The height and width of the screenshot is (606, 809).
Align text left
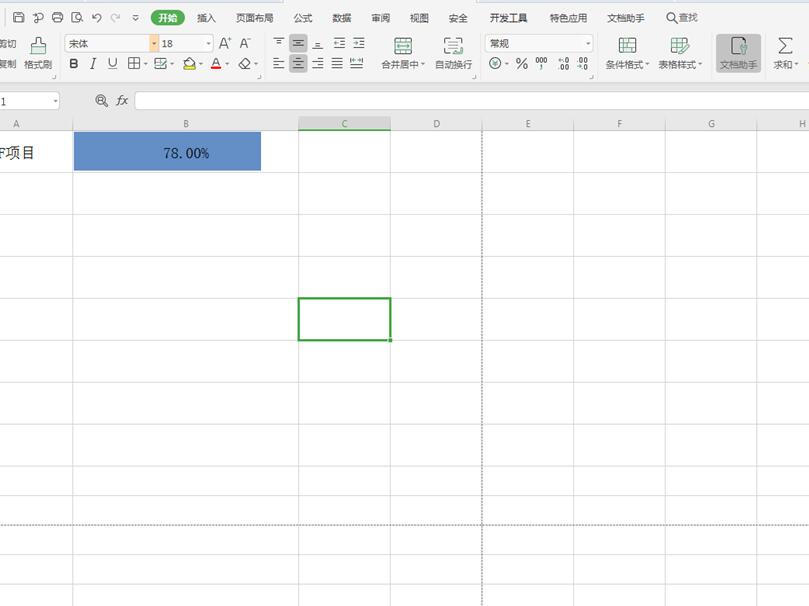click(x=279, y=63)
